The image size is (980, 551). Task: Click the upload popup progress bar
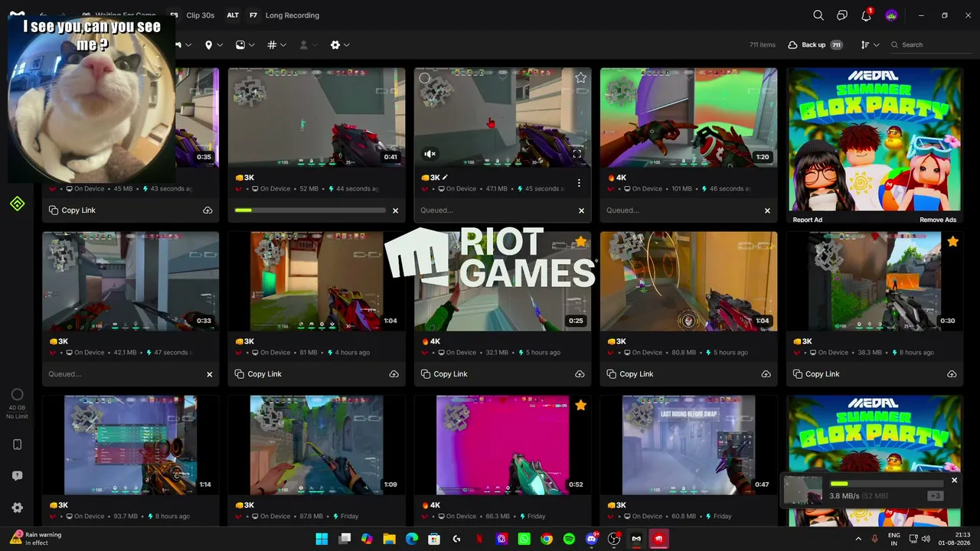click(x=887, y=484)
